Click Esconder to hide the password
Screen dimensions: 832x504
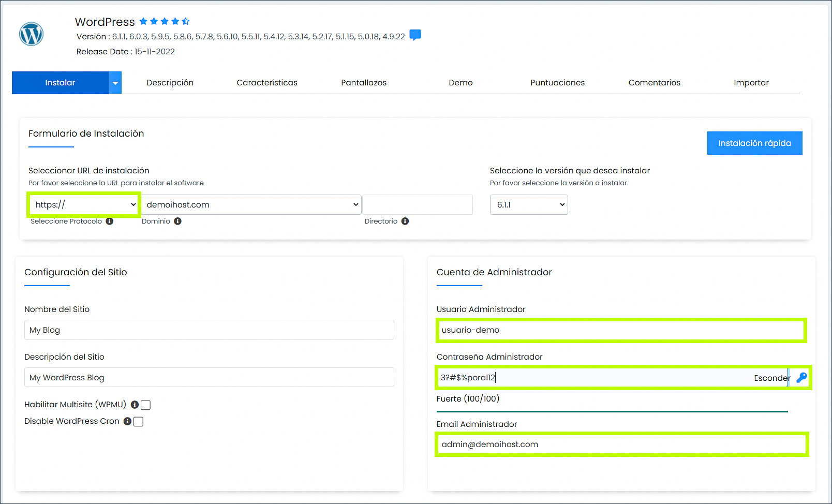(x=771, y=378)
